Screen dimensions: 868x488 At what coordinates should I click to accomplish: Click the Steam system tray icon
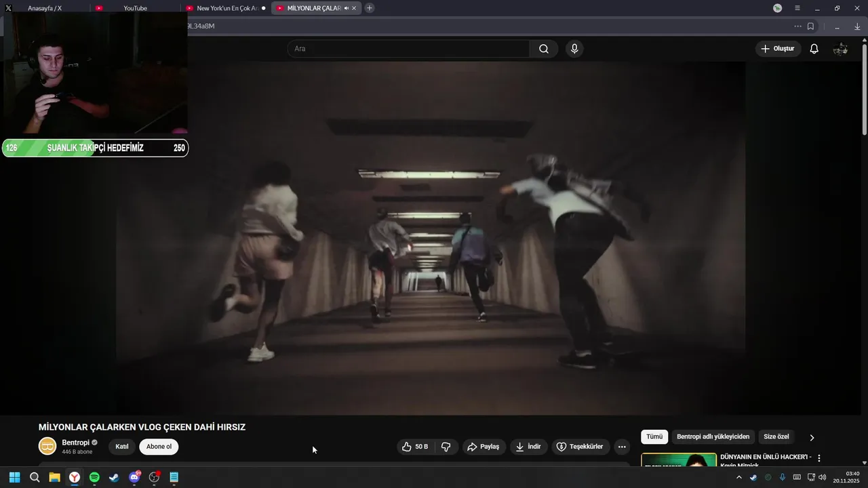coord(753,477)
